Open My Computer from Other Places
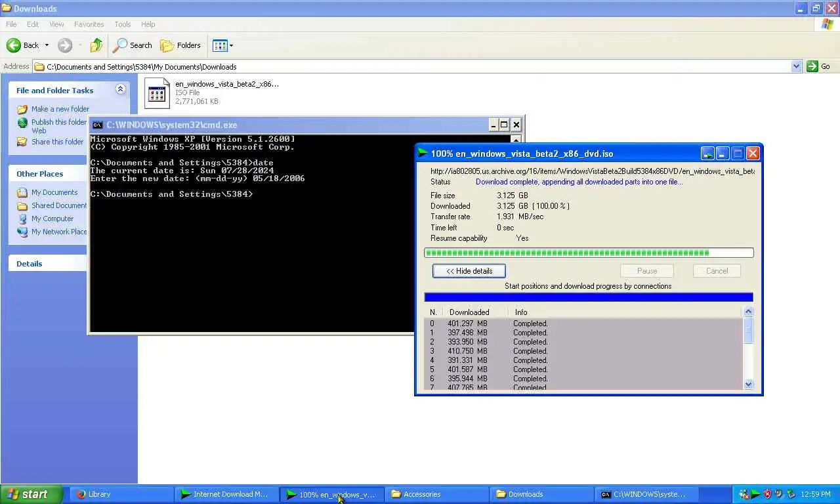This screenshot has width=840, height=504. (52, 219)
